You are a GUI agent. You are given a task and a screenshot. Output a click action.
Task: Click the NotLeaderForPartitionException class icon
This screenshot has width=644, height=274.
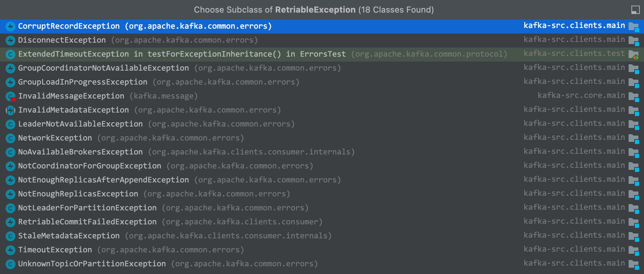tap(10, 208)
